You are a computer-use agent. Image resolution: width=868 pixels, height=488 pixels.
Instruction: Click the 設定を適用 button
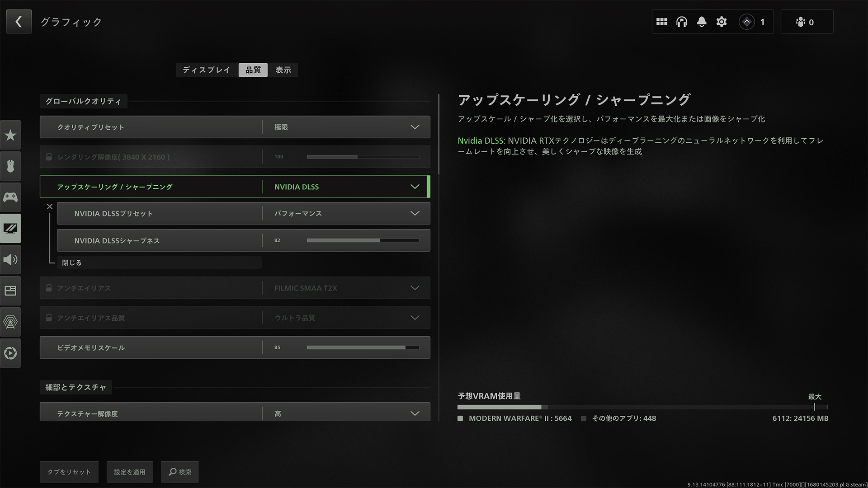[x=130, y=472]
